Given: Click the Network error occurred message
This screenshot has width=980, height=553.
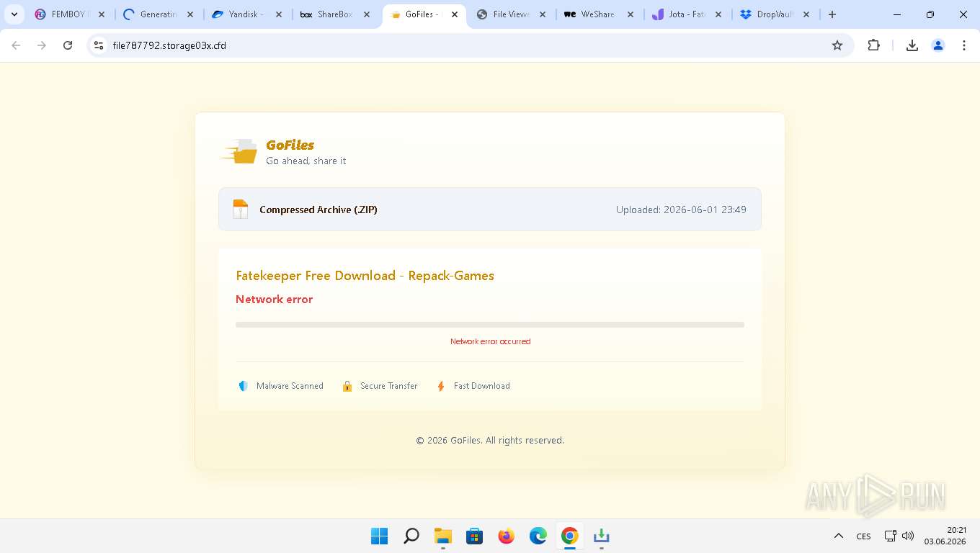Looking at the screenshot, I should point(490,341).
